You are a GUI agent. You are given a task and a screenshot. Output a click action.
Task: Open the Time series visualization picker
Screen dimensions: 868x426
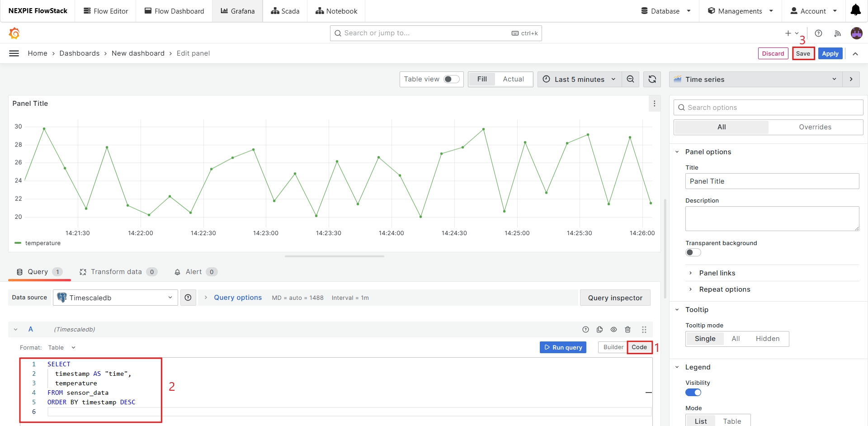[x=755, y=79]
